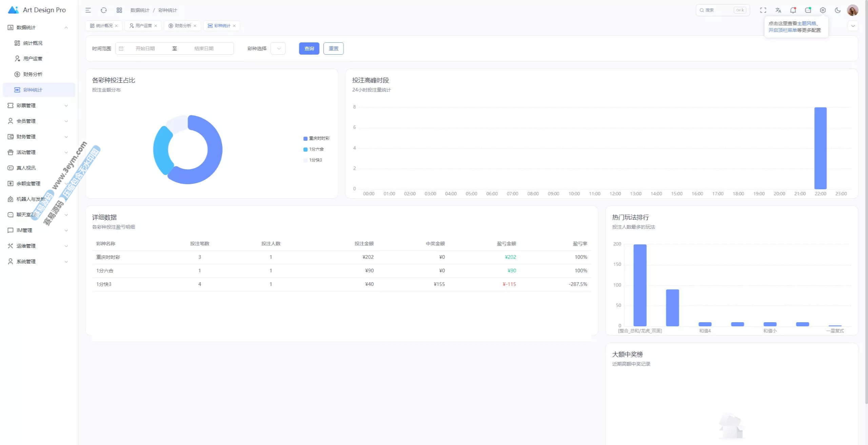Enter fullscreen mode
The image size is (868, 445).
[763, 10]
